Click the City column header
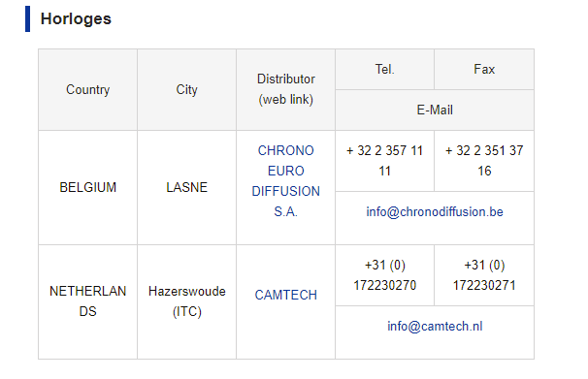588x379 pixels. tap(186, 89)
